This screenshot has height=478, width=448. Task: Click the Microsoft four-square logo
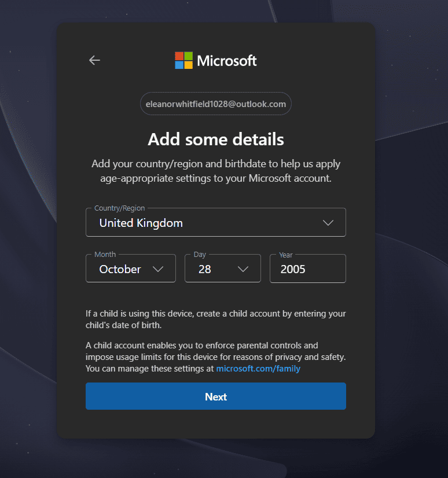[183, 60]
